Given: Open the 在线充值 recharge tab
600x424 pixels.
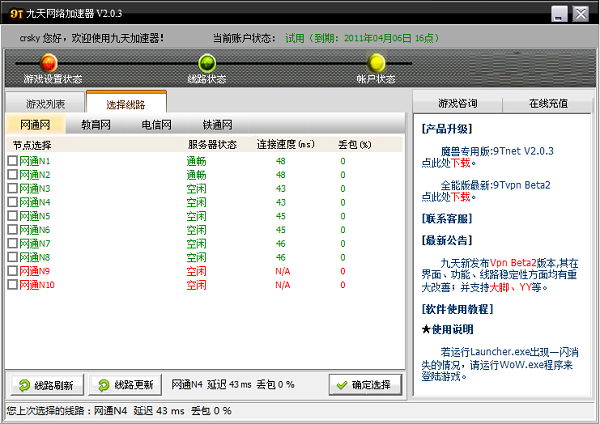Looking at the screenshot, I should coord(546,103).
